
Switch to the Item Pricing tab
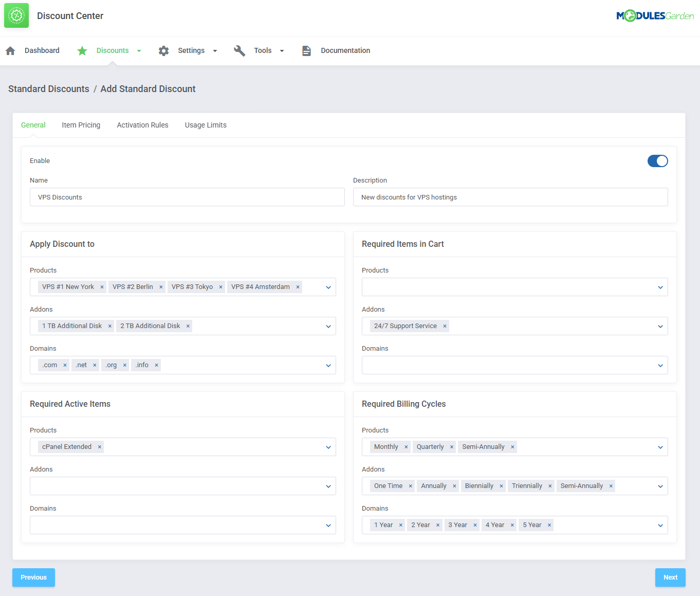[81, 125]
